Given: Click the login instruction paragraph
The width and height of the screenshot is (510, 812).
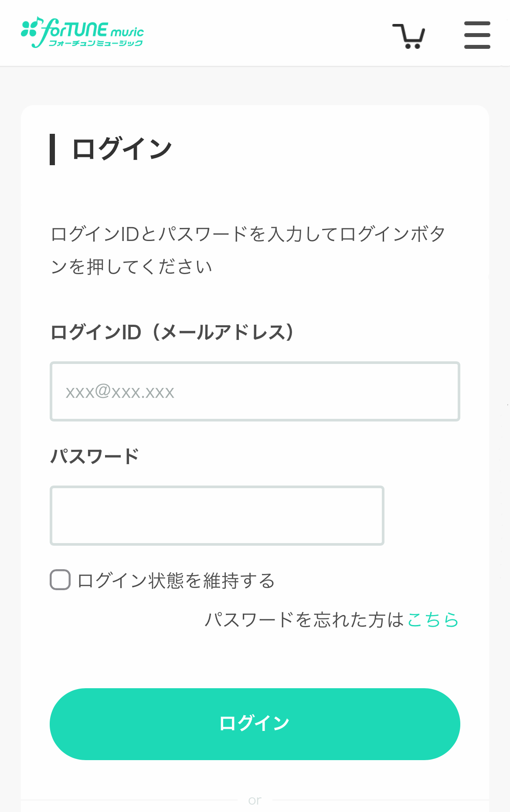Looking at the screenshot, I should coord(248,250).
